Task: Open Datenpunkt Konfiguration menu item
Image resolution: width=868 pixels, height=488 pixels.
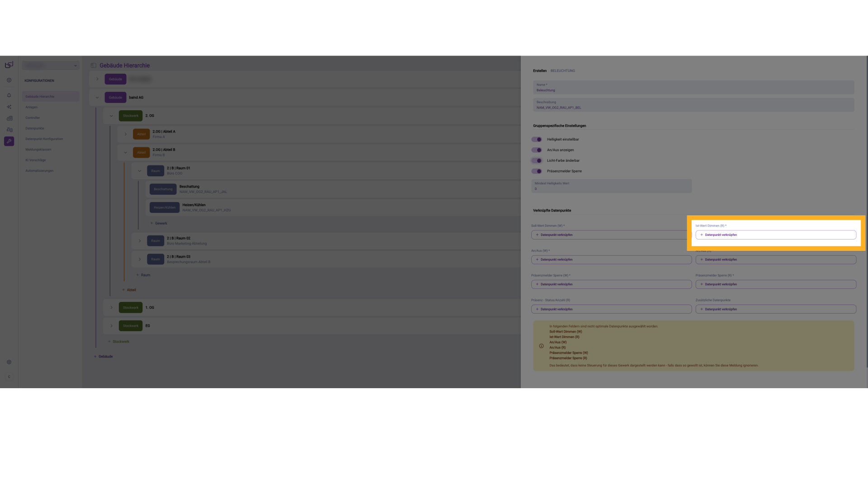Action: 44,139
